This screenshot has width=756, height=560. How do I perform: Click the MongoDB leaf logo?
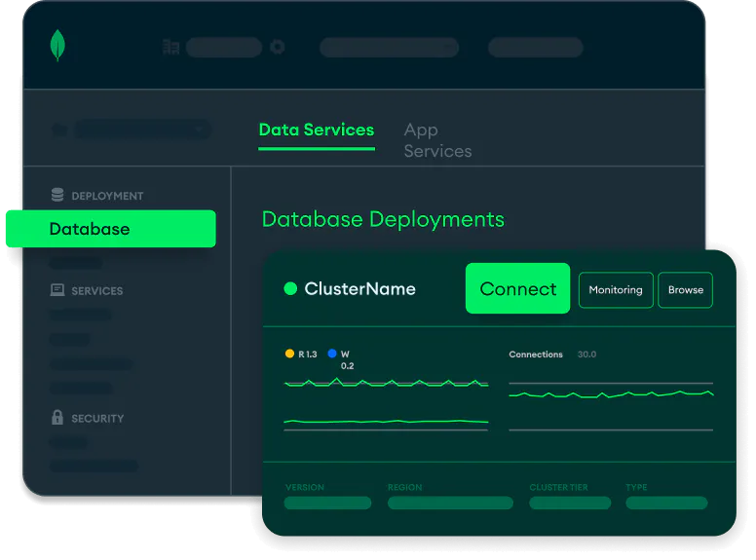pyautogui.click(x=57, y=46)
